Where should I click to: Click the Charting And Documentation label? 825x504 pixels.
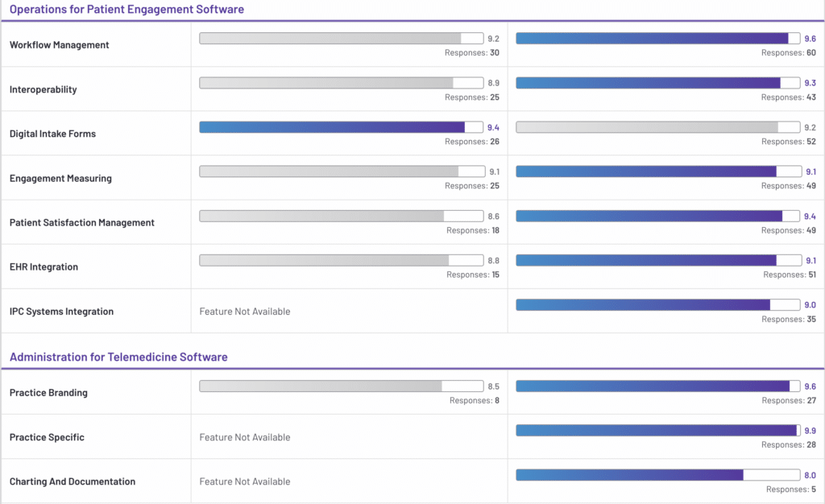73,481
